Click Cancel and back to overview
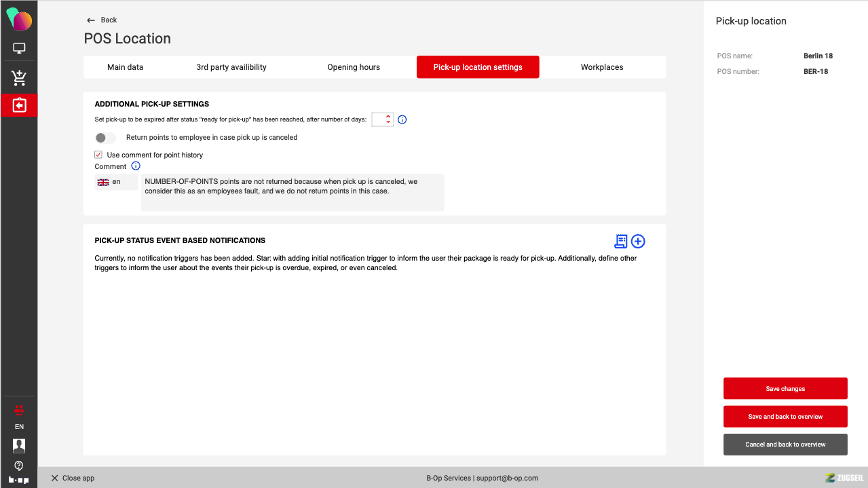Image resolution: width=868 pixels, height=488 pixels. (785, 445)
